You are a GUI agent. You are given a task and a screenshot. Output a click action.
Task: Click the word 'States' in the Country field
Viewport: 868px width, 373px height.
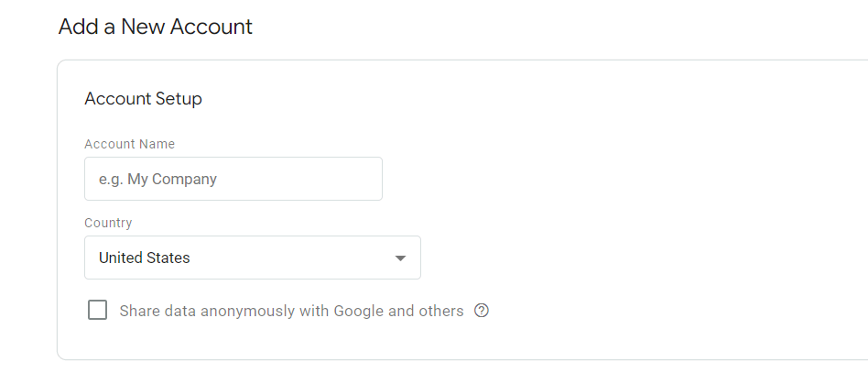coord(169,258)
